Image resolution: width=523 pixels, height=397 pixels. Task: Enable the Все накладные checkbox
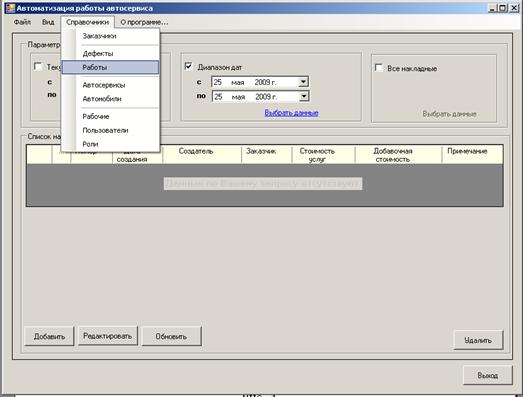[x=379, y=68]
